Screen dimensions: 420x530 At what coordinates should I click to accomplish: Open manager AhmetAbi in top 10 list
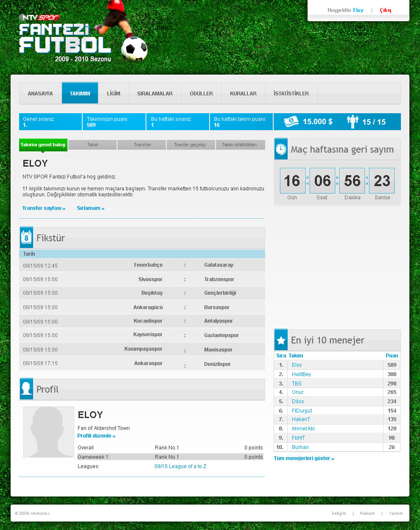coord(303,429)
